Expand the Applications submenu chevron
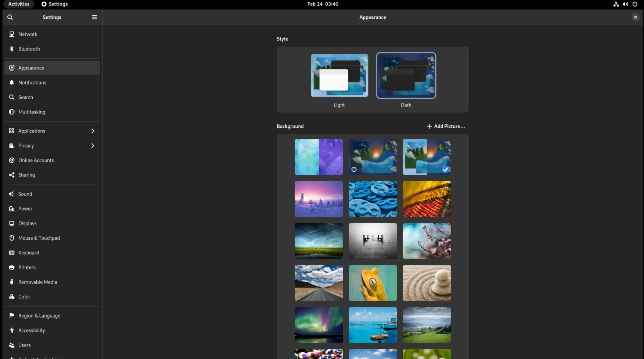This screenshot has height=359, width=644. pyautogui.click(x=93, y=131)
